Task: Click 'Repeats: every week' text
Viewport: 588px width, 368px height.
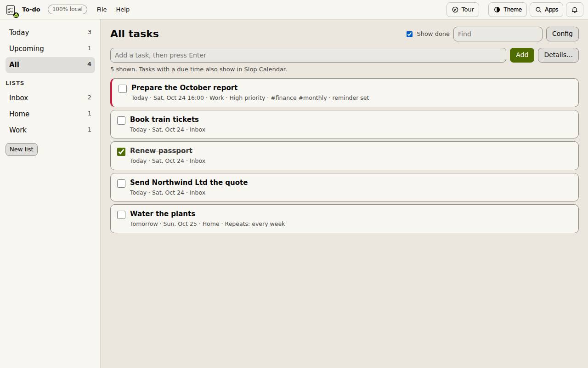Action: [255, 224]
